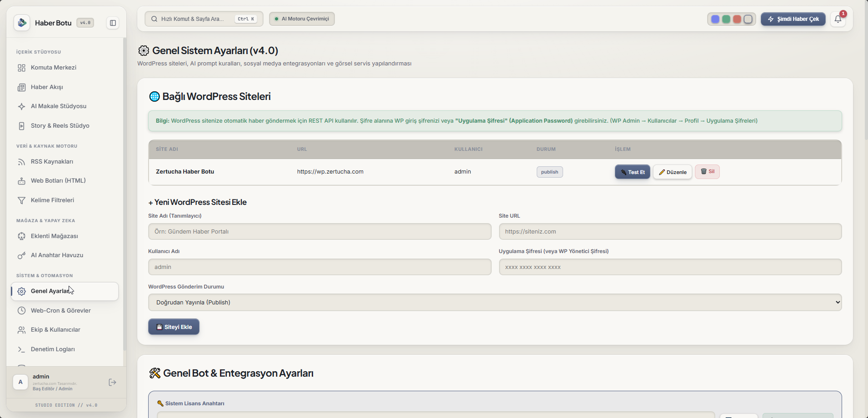
Task: Delete the site with Sil button
Action: click(707, 172)
